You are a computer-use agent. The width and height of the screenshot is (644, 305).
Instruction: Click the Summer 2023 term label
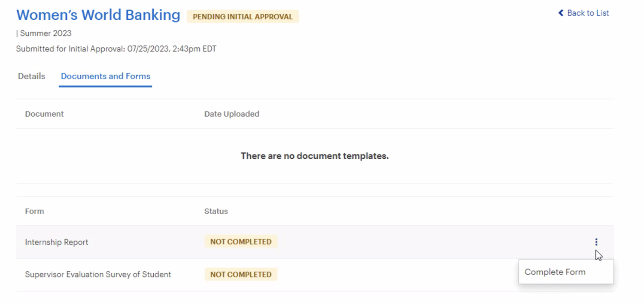46,33
